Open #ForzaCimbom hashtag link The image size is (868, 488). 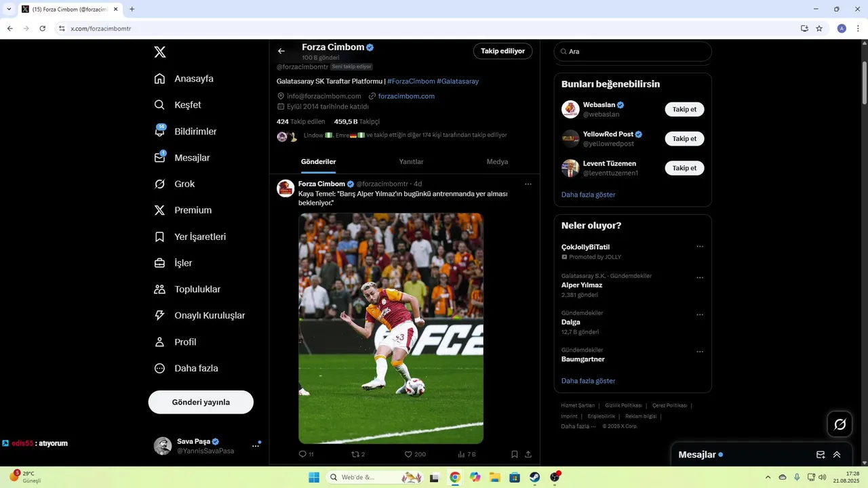pyautogui.click(x=411, y=81)
